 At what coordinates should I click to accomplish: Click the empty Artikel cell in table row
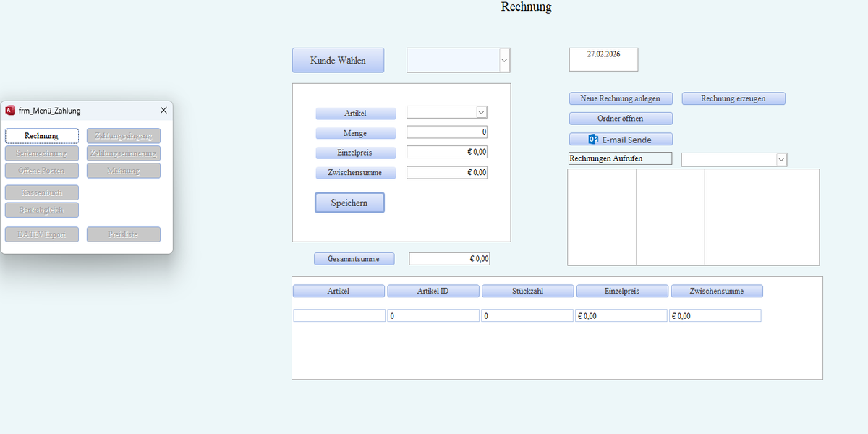339,315
